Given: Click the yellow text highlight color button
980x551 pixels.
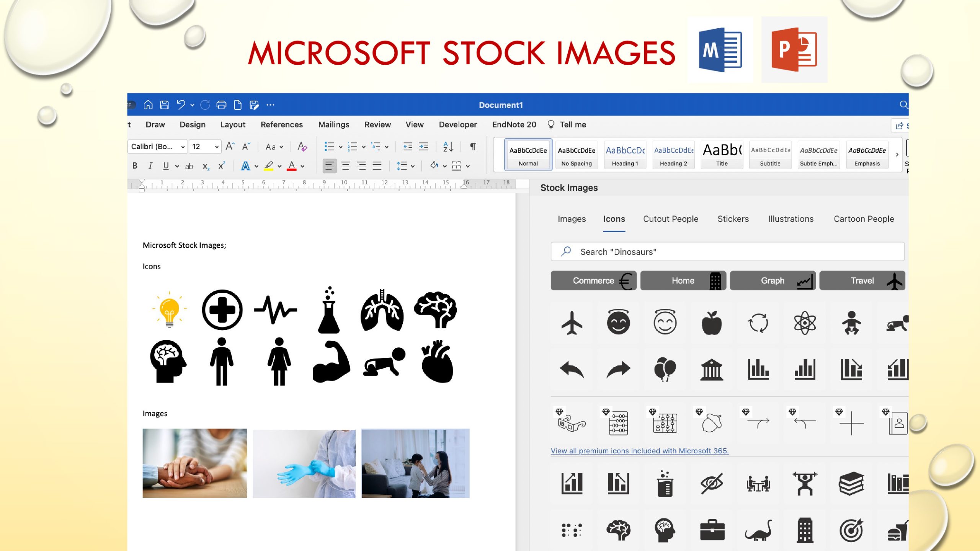Looking at the screenshot, I should click(x=269, y=166).
